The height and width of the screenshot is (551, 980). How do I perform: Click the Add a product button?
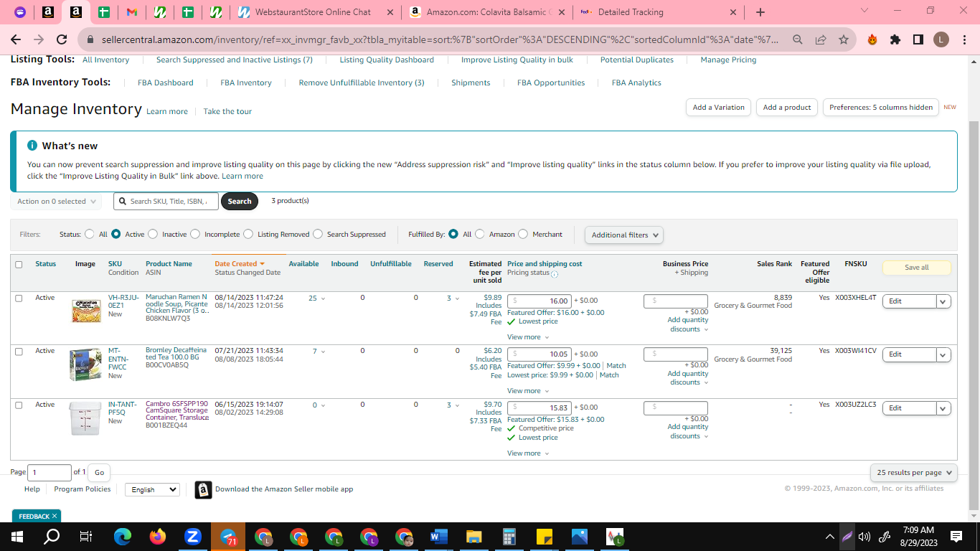point(787,108)
